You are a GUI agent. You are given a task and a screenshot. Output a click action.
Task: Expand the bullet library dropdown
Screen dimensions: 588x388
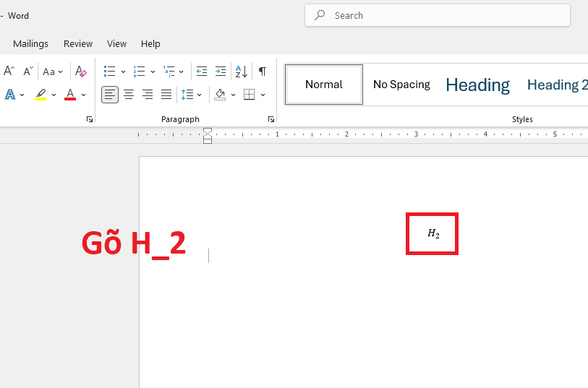pos(123,72)
